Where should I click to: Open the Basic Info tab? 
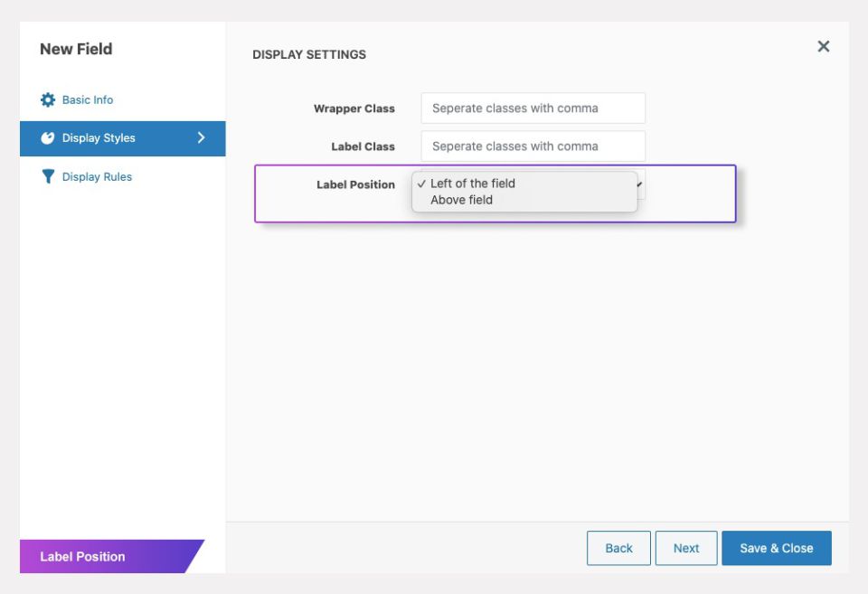[88, 100]
